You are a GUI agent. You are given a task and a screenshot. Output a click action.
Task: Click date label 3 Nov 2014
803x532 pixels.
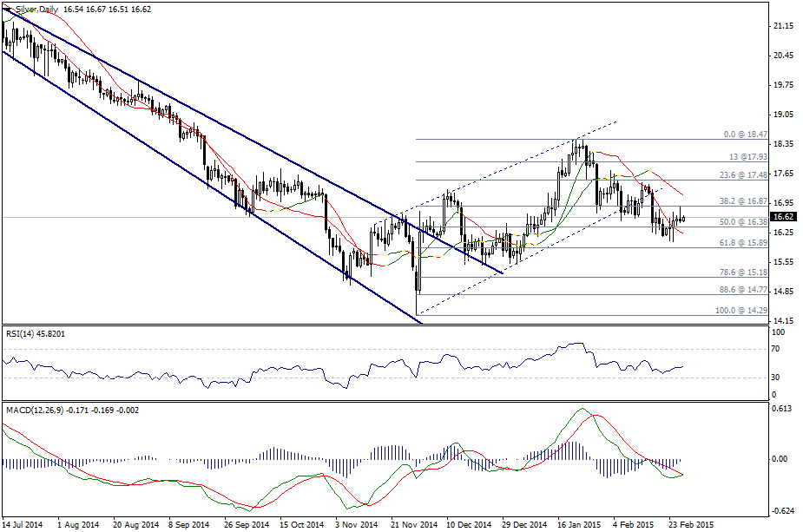(x=357, y=525)
